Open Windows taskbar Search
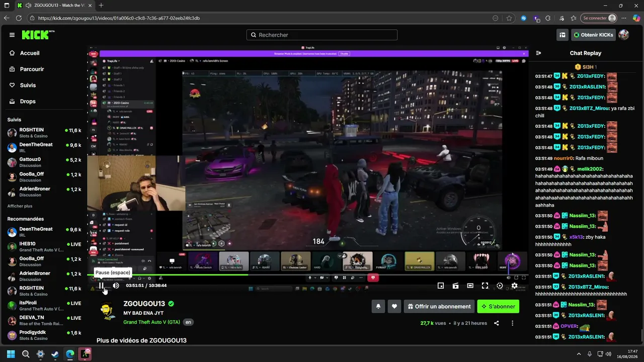Viewport: 644px width, 362px height. click(26, 354)
